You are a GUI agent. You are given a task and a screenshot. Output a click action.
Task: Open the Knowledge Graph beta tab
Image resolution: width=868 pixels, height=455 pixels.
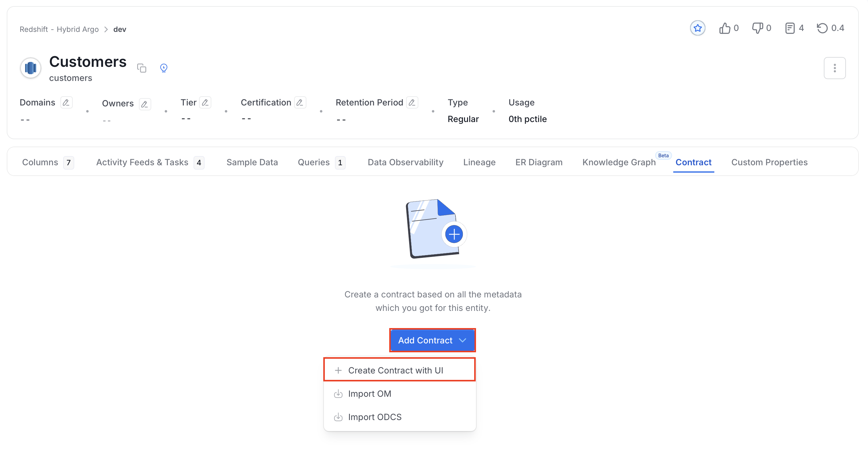point(619,162)
